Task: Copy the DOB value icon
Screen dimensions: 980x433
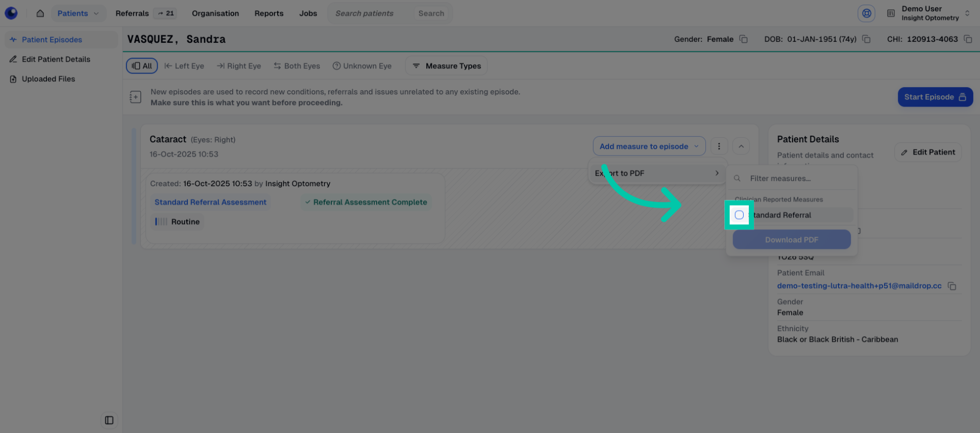Action: coord(866,39)
